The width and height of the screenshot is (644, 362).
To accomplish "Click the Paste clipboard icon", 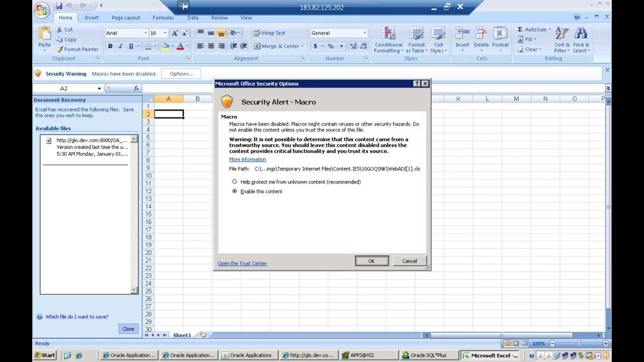I will (x=44, y=34).
